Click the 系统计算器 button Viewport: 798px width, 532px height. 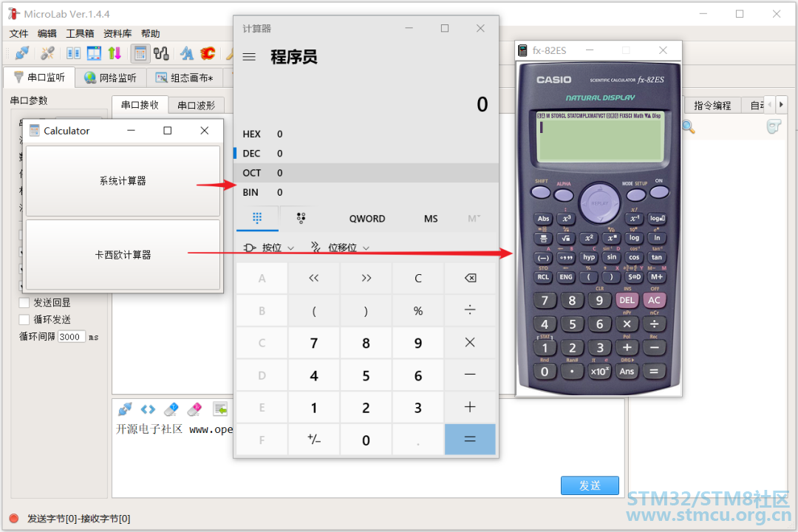(x=123, y=181)
